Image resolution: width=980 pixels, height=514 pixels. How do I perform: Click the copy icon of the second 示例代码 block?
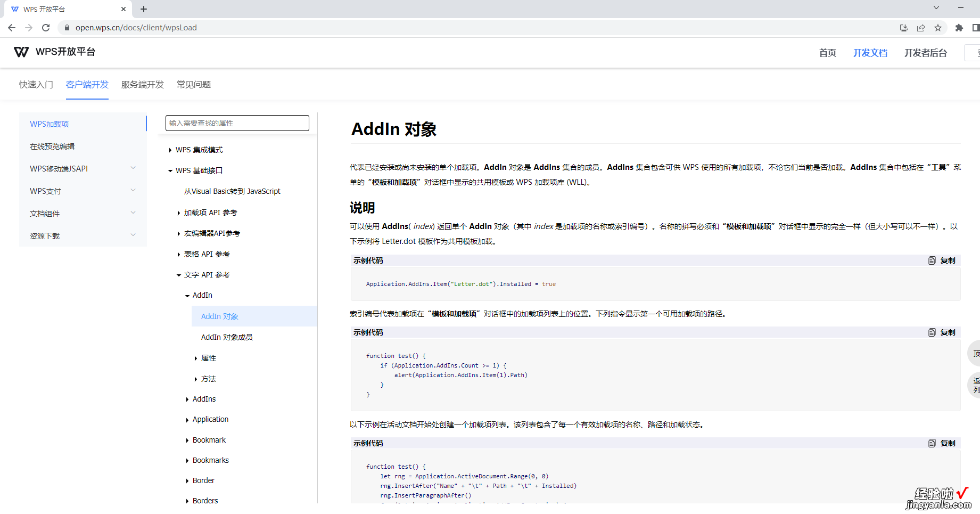tap(932, 332)
